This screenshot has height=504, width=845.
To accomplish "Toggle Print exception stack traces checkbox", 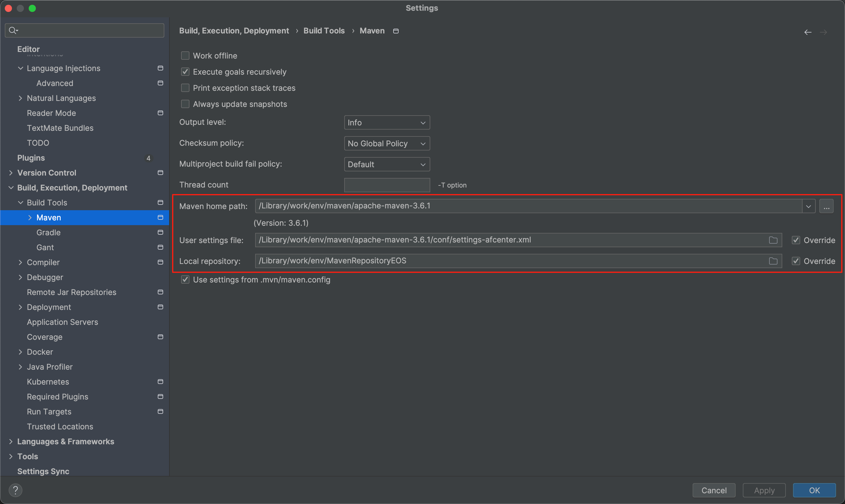I will (185, 88).
